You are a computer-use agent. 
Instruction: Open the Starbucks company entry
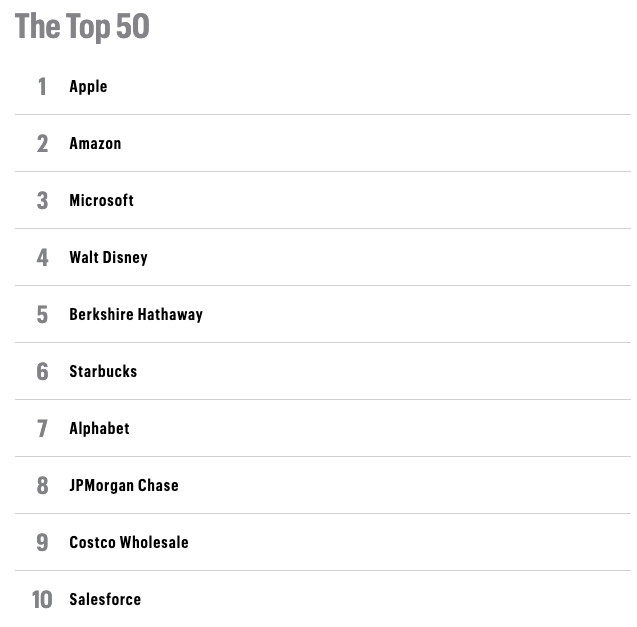click(103, 371)
